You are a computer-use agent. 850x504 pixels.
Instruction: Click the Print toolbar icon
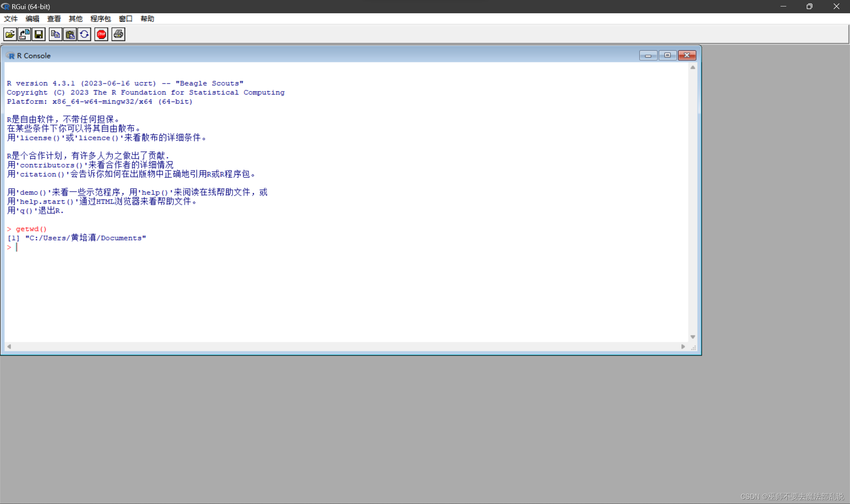(118, 35)
